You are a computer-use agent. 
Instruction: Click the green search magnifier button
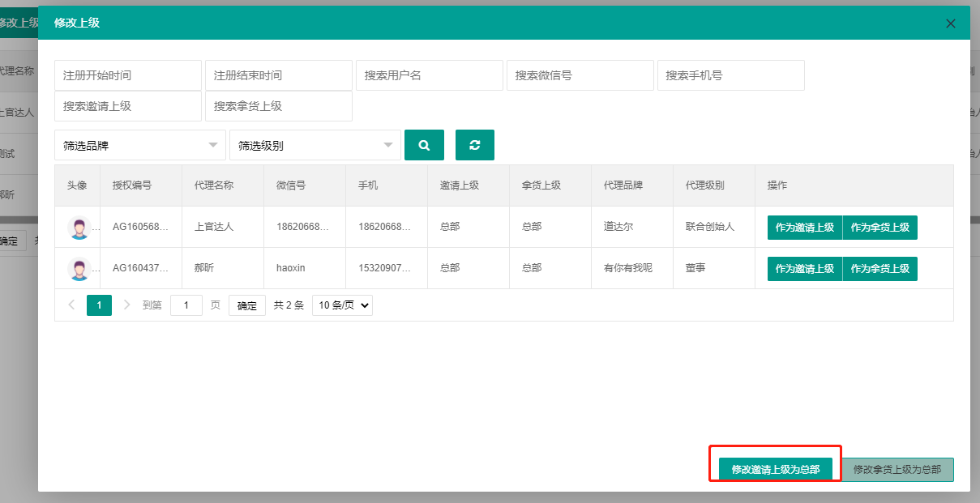[424, 145]
